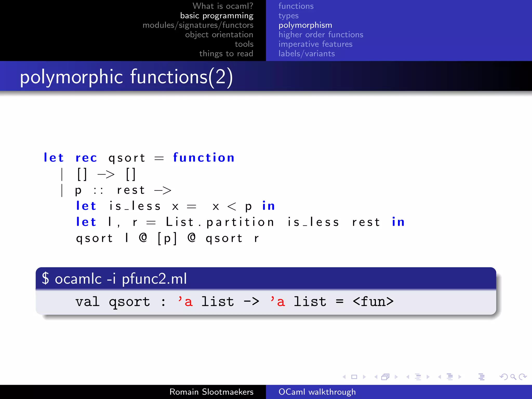Click the go forward curved arrow
Screen dimensions: 532x399
(x=523, y=377)
